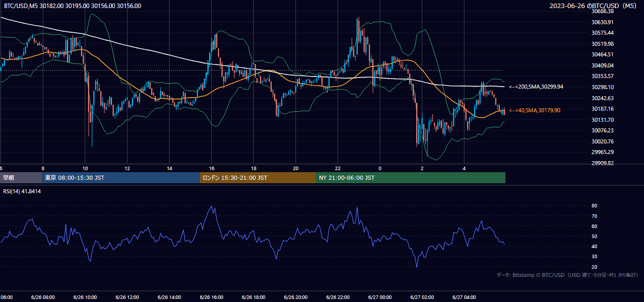644x302 pixels.
Task: Click the 早朝 session bar
Action: 21,178
